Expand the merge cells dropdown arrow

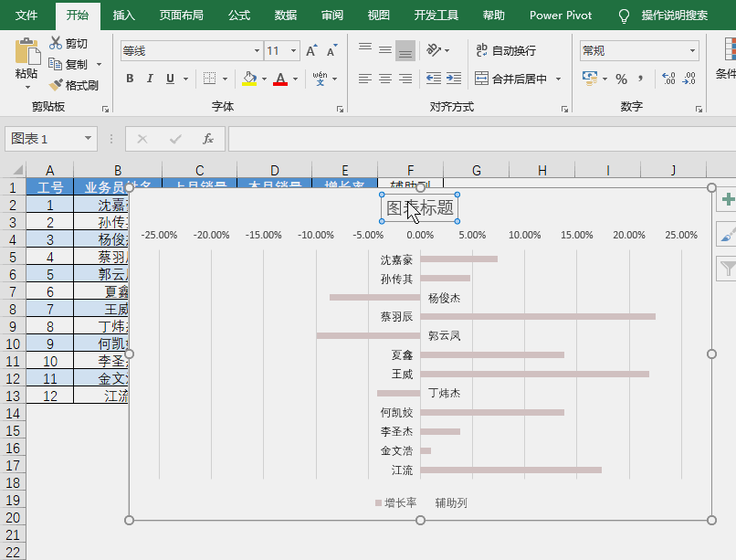[558, 79]
